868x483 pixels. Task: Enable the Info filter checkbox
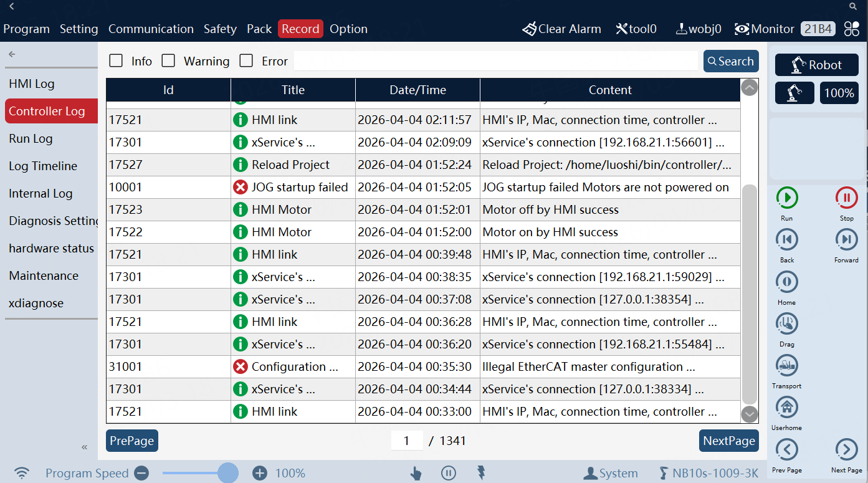[x=116, y=61]
